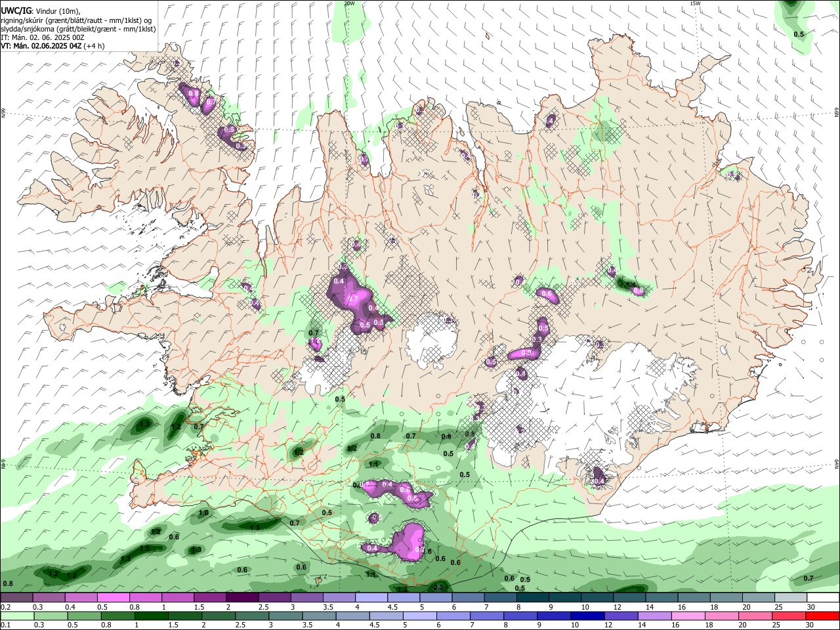The height and width of the screenshot is (630, 840).
Task: Click the 'IT: Mán. 02. 06. 2025 00Z' line
Action: pyautogui.click(x=43, y=37)
